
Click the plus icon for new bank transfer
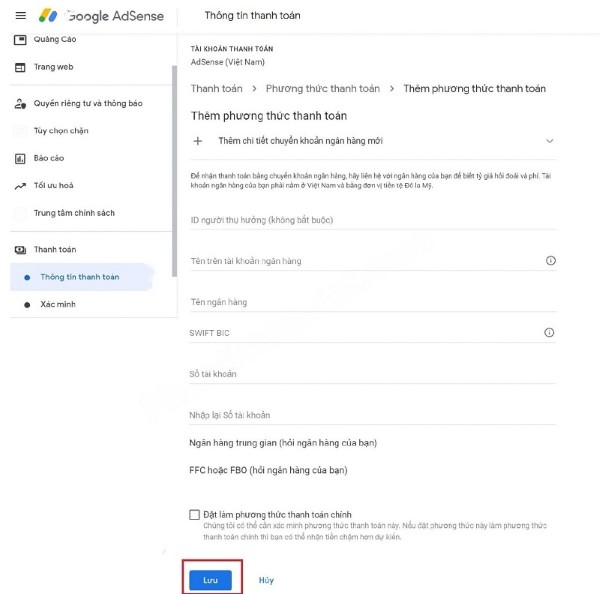(198, 142)
